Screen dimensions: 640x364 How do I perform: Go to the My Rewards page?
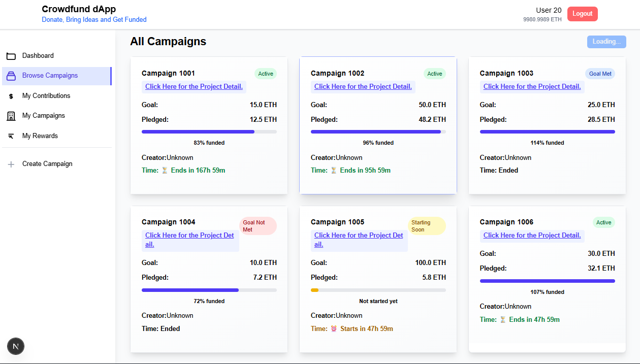pos(40,136)
